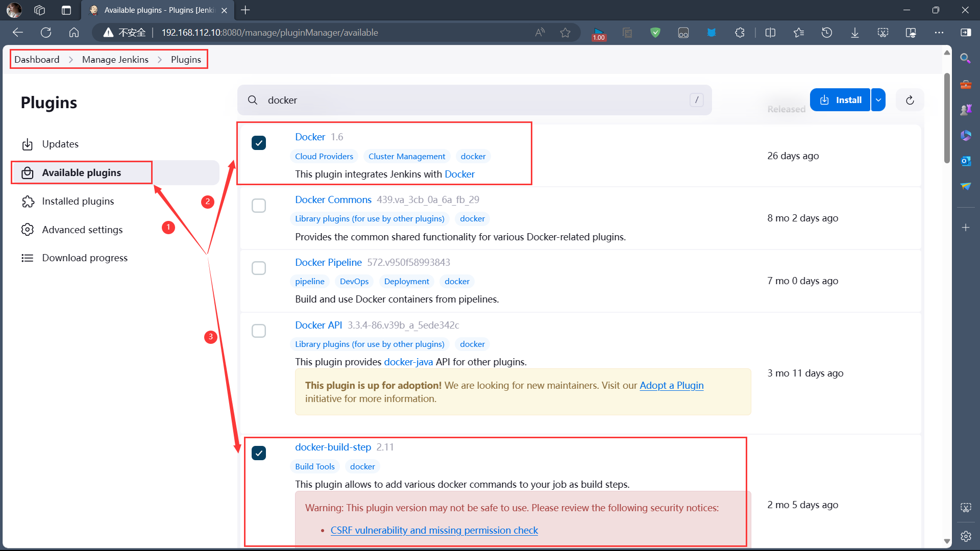Uncheck the Docker 1.6 plugin checkbox
The image size is (980, 551).
(x=259, y=143)
